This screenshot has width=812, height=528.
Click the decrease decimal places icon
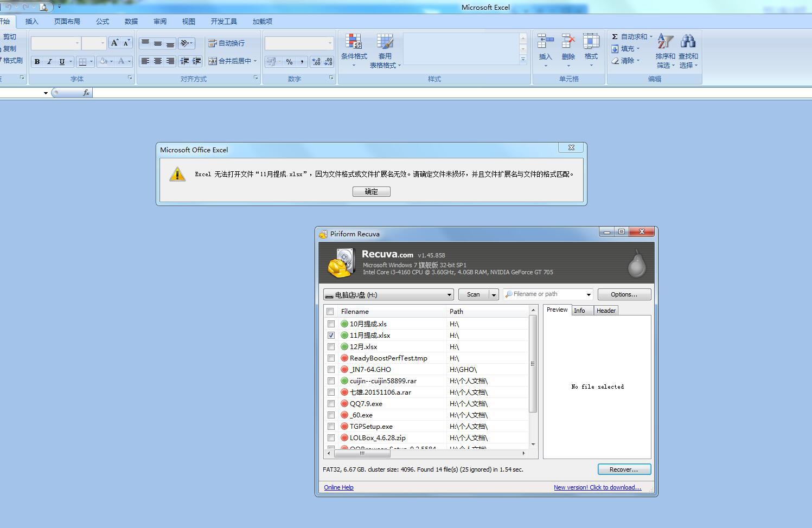(328, 62)
